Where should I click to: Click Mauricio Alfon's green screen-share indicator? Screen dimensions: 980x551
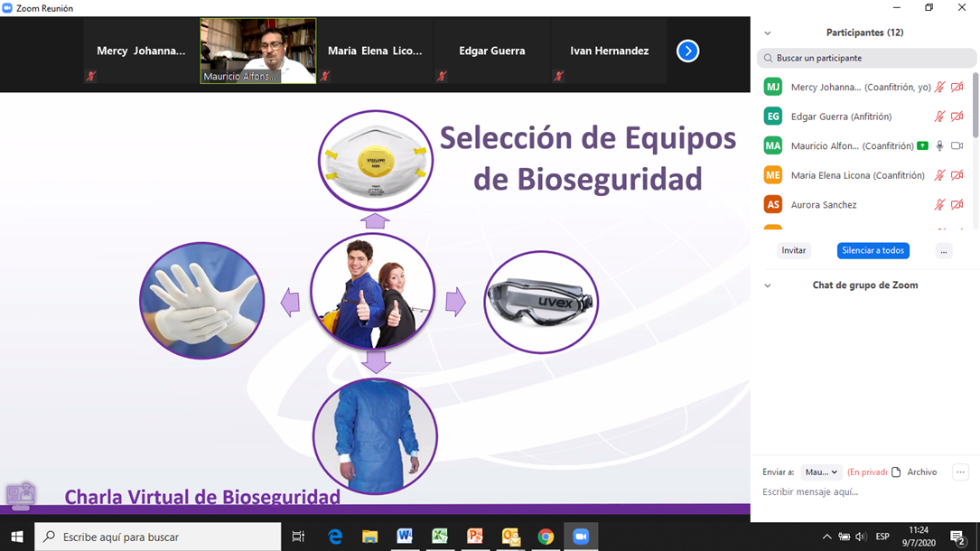pyautogui.click(x=922, y=145)
